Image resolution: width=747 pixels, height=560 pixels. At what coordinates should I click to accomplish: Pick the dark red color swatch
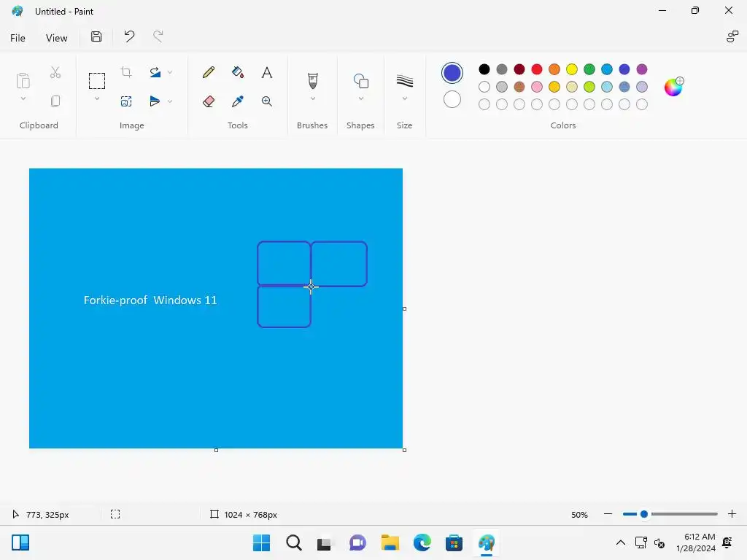519,69
